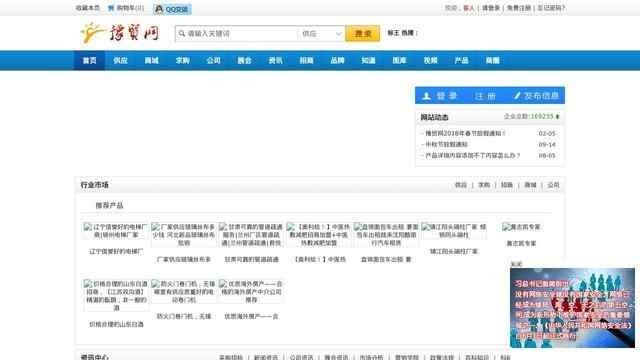
Task: Open the 厂家供应玻璃丝布 product thumbnail
Action: (184, 235)
